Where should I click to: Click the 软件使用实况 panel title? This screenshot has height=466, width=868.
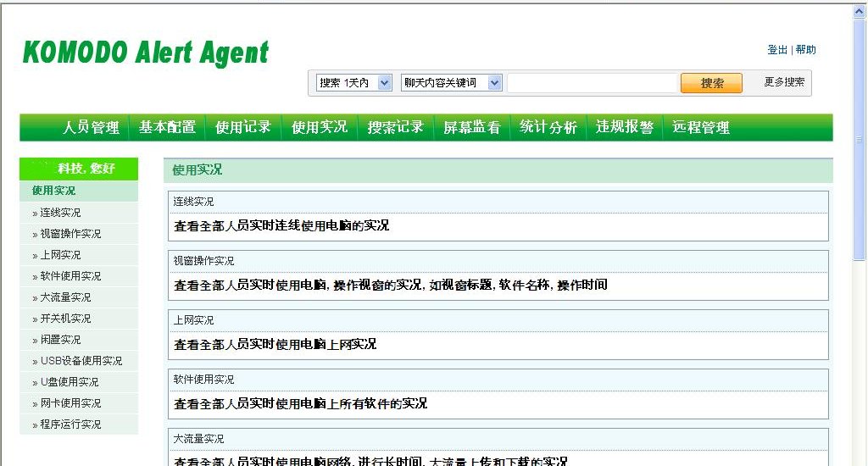click(x=203, y=379)
